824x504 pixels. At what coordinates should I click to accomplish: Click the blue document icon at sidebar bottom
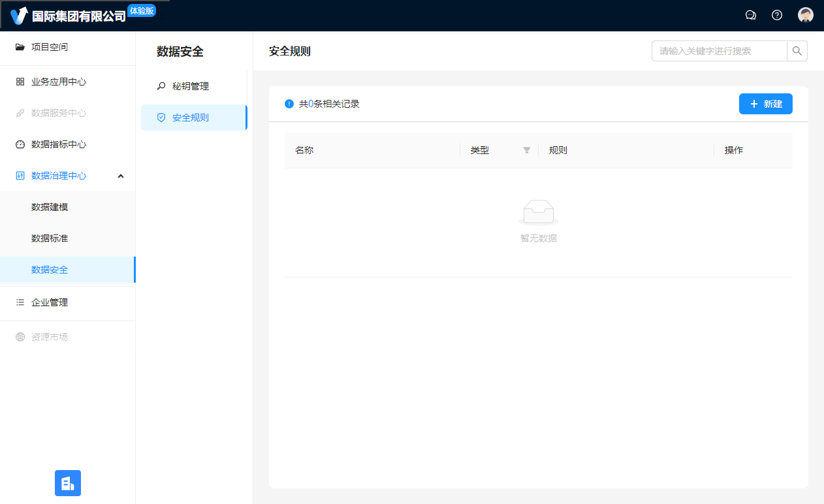(68, 483)
